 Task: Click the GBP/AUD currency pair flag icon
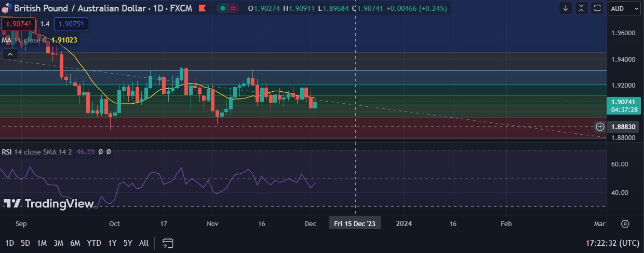pyautogui.click(x=7, y=8)
